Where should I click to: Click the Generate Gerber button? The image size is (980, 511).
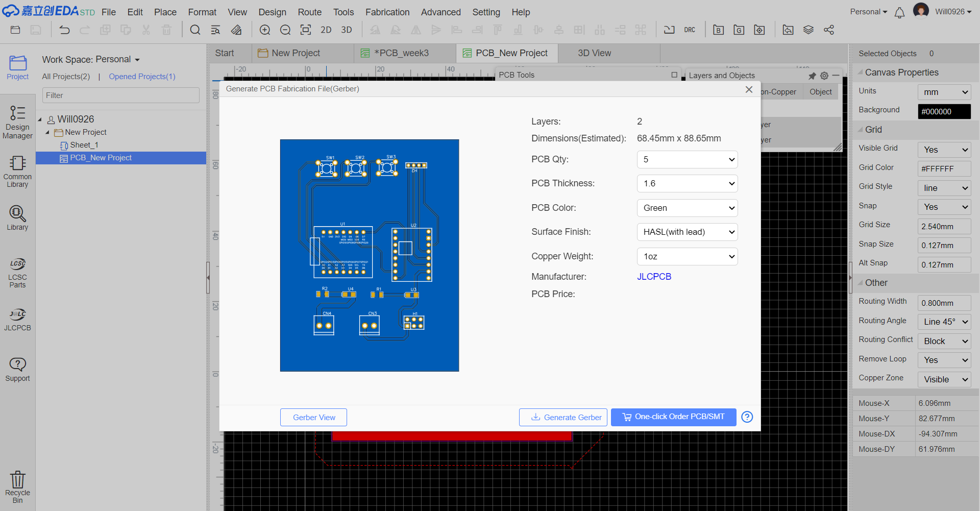[563, 417]
